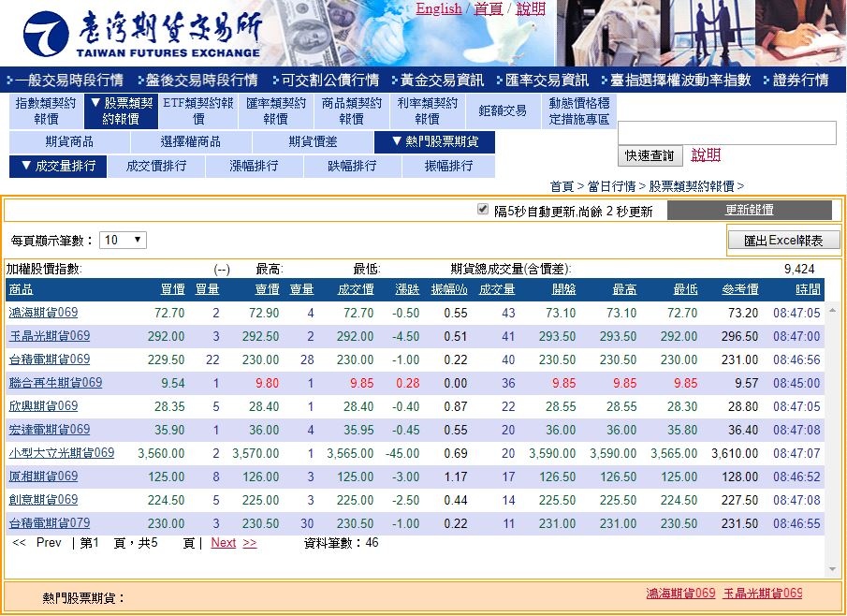Viewport: 847px width, 616px height.
Task: Open the 說明 link beside quick search
Action: click(706, 155)
